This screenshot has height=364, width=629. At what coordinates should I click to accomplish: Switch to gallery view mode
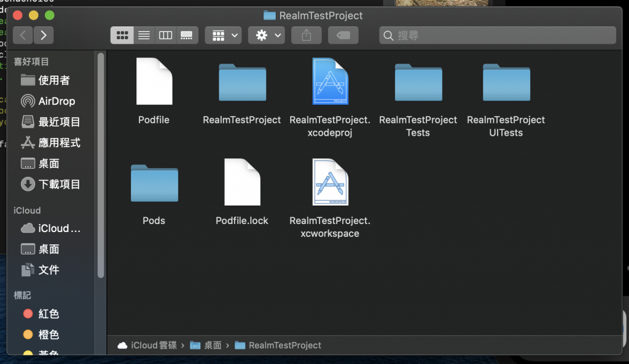(x=187, y=35)
